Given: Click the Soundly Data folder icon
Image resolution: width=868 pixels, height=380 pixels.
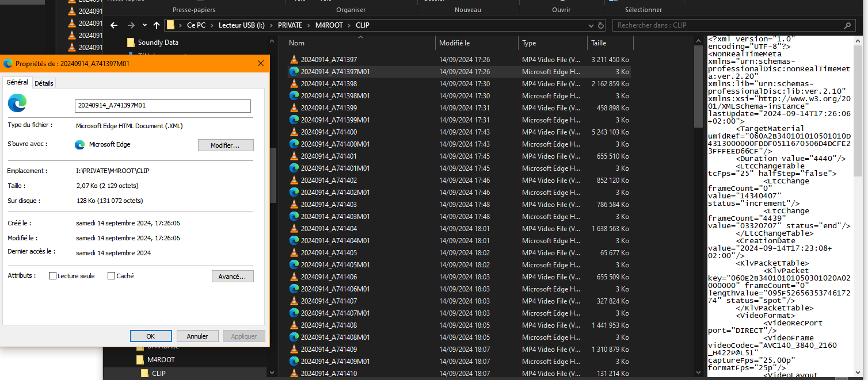Looking at the screenshot, I should [131, 43].
